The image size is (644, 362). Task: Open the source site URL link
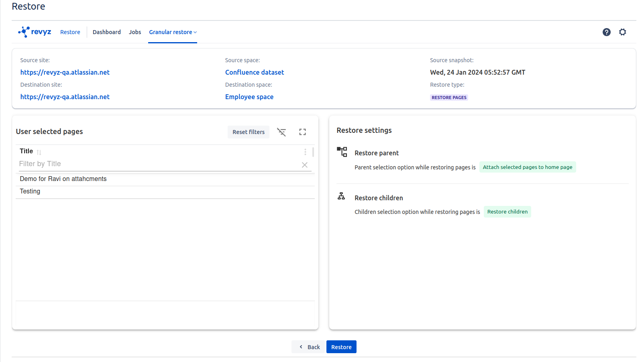[x=65, y=72]
